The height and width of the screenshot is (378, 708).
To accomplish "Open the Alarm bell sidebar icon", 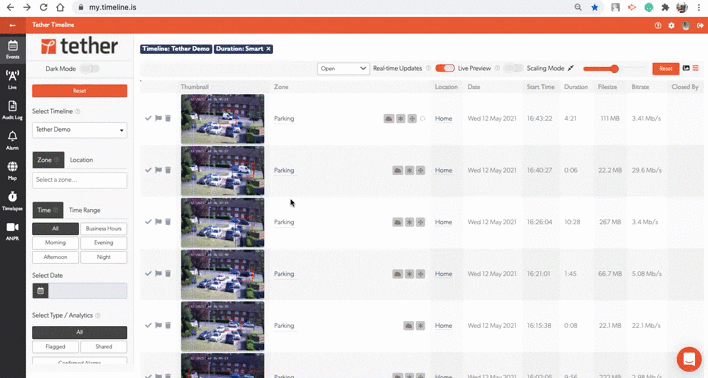I will (13, 140).
